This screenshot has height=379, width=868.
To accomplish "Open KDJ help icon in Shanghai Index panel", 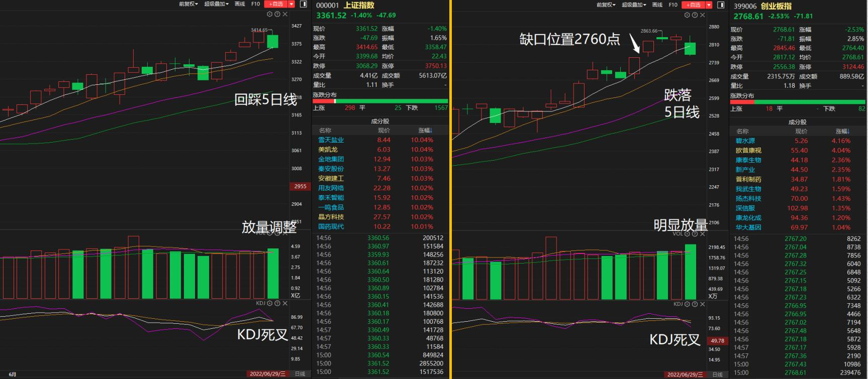I will [x=277, y=303].
